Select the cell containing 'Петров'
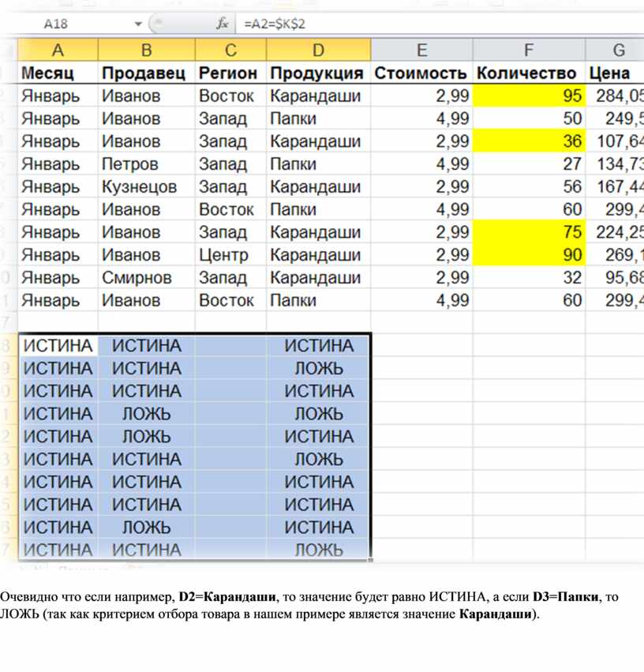This screenshot has height=672, width=644. pos(147,163)
